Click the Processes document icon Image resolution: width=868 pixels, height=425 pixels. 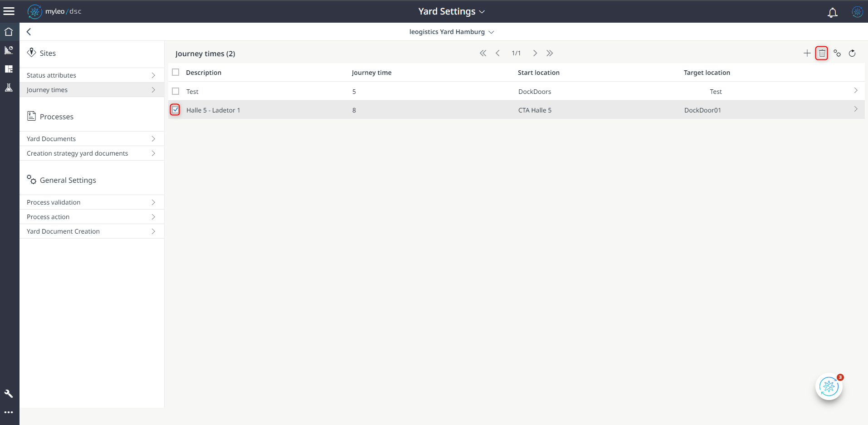point(31,116)
